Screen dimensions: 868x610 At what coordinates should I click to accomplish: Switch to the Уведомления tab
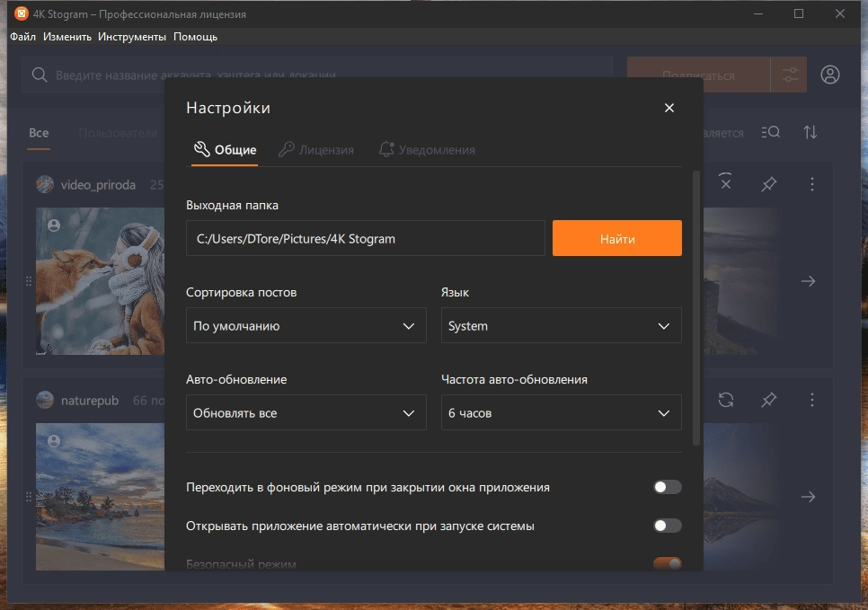point(427,149)
